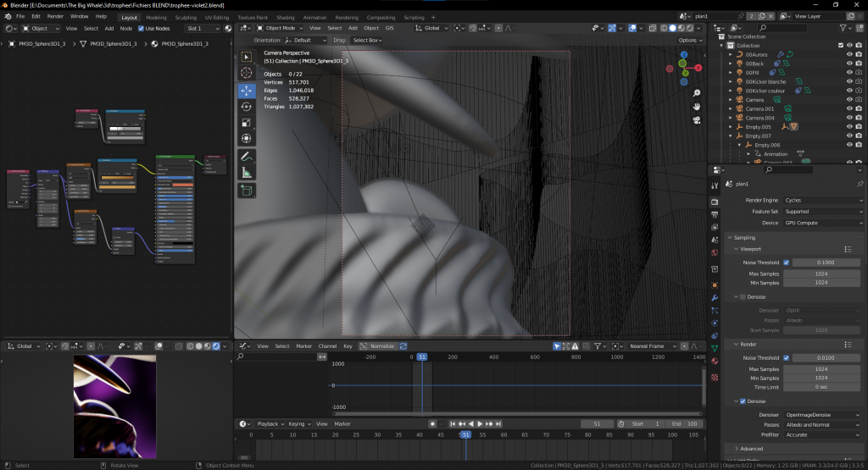This screenshot has width=868, height=470.
Task: Toggle the Use Nodes checkbox
Action: 140,28
